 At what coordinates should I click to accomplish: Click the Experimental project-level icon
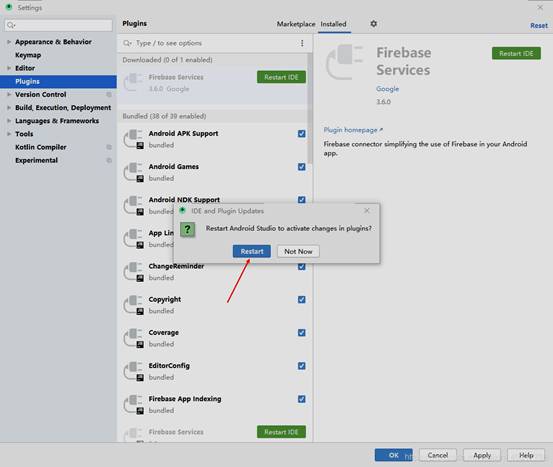[x=109, y=160]
